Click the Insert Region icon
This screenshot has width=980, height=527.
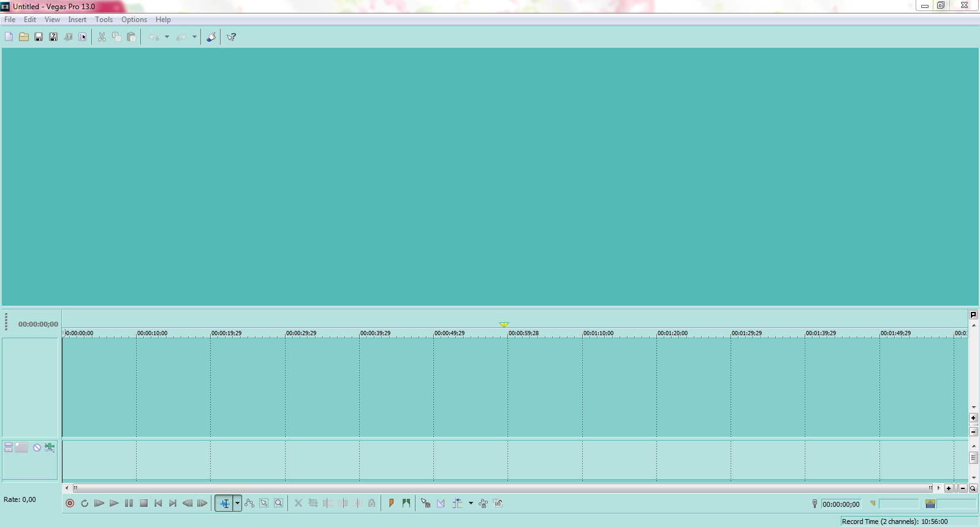406,503
